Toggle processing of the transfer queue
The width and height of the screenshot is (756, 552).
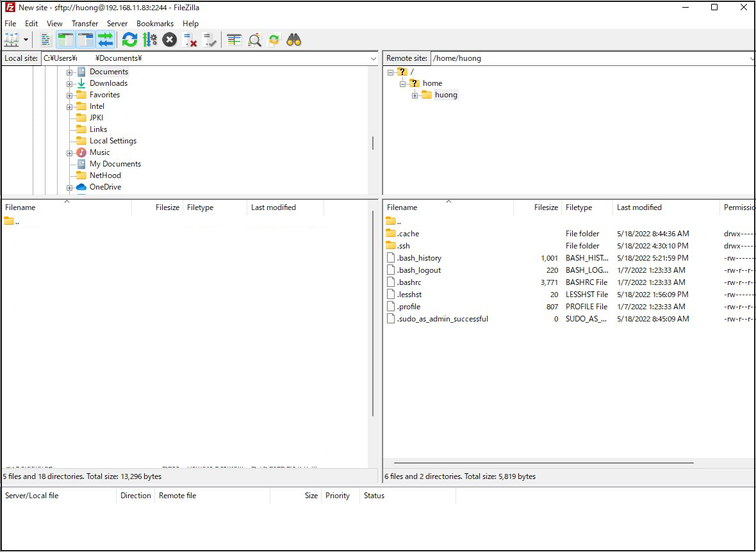[x=150, y=40]
